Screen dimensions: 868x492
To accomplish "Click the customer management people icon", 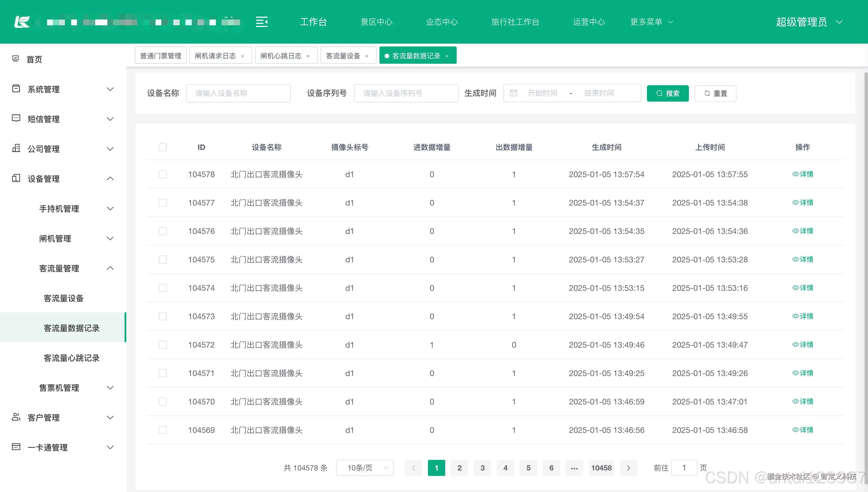I will pos(16,417).
